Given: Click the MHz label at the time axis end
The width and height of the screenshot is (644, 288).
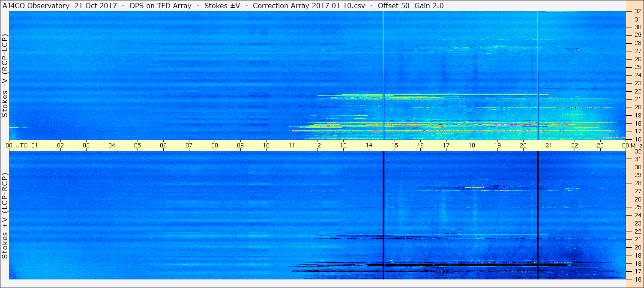Looking at the screenshot, I should tap(636, 145).
